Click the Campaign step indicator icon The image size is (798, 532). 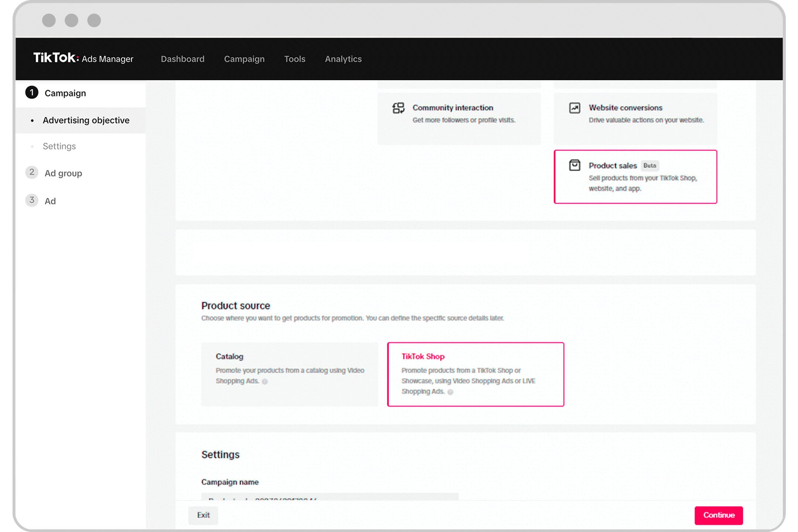click(x=31, y=93)
